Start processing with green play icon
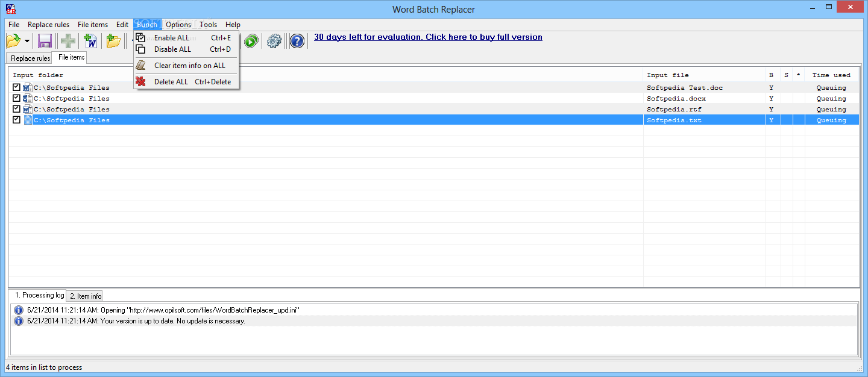Viewport: 868px width, 377px height. pos(251,41)
